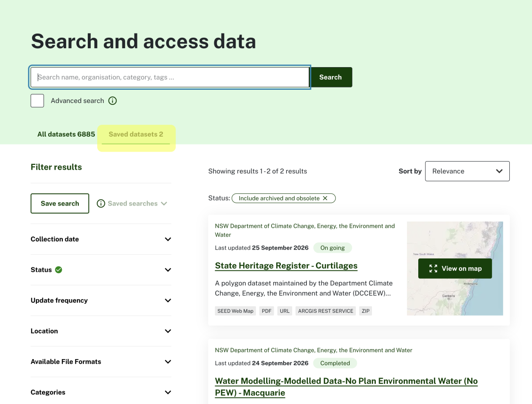
Task: Click the Sort by label
Action: tap(410, 172)
